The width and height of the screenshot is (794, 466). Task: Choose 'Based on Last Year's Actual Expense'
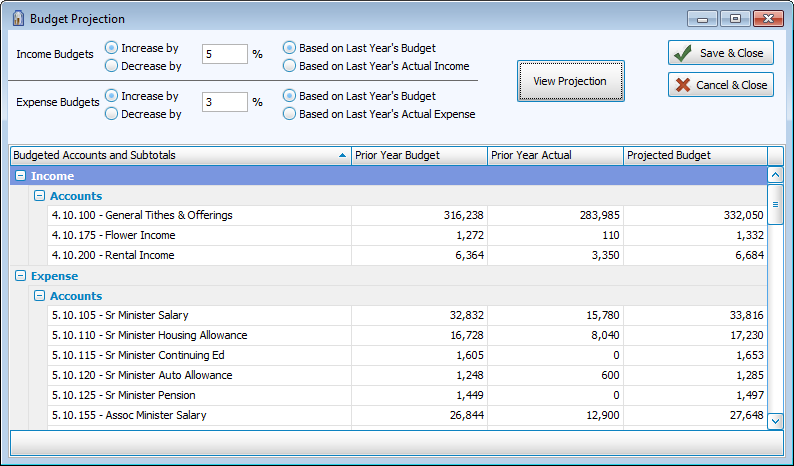tap(290, 114)
